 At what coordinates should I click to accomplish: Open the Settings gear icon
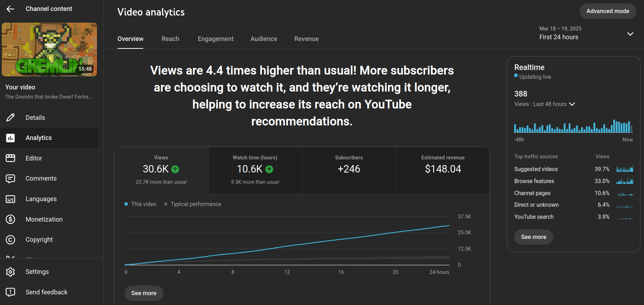(11, 272)
